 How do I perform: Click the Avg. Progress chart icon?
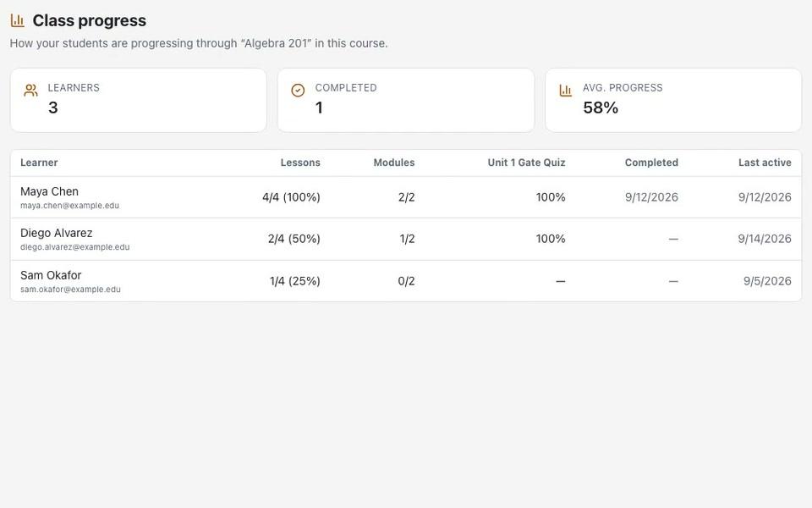[x=566, y=91]
